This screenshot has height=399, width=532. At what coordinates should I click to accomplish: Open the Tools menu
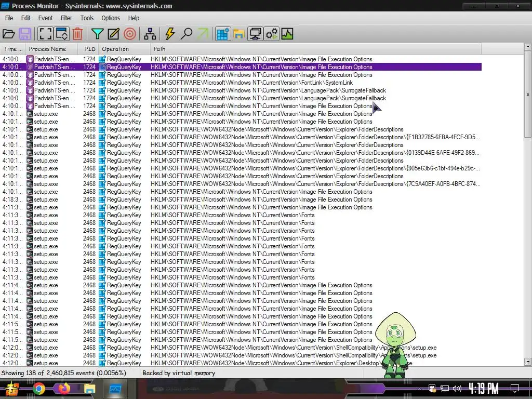pos(87,18)
